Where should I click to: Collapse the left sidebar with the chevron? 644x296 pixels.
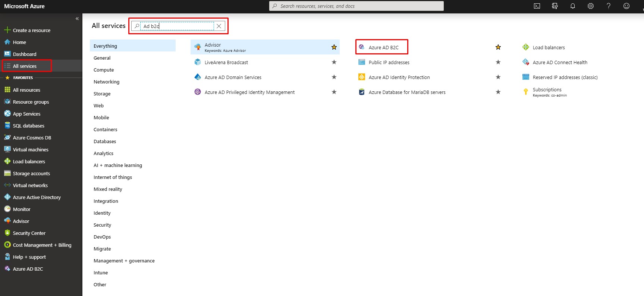[77, 18]
